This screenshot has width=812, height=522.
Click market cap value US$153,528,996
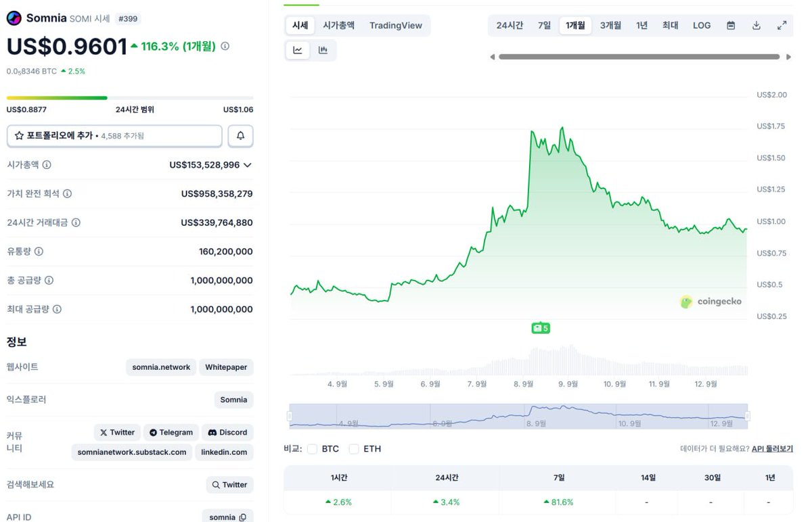pos(204,165)
